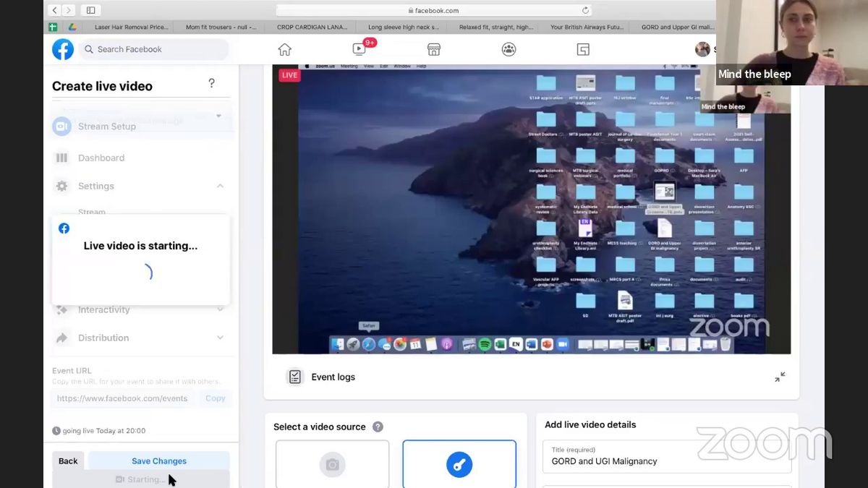
Task: Click the Save Changes button
Action: [x=159, y=461]
